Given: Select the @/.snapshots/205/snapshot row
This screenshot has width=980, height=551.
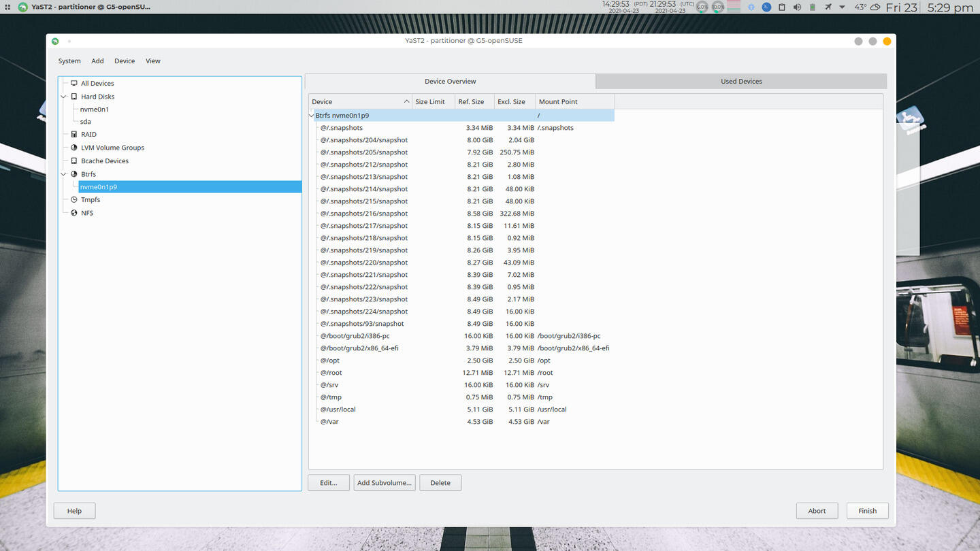Looking at the screenshot, I should tap(461, 152).
